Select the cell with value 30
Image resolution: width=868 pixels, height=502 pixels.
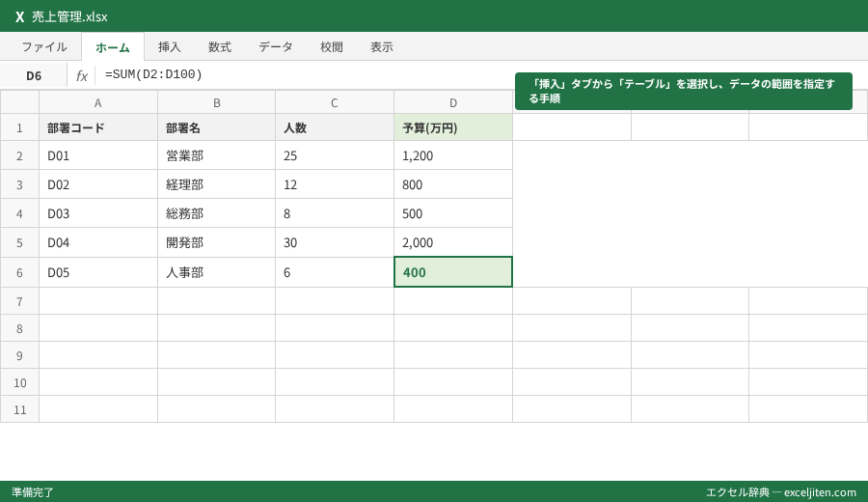335,242
